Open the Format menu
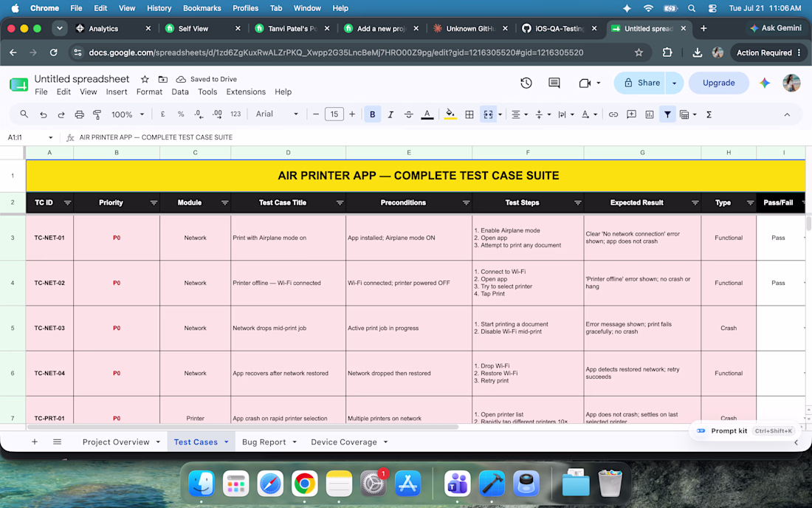 [149, 92]
